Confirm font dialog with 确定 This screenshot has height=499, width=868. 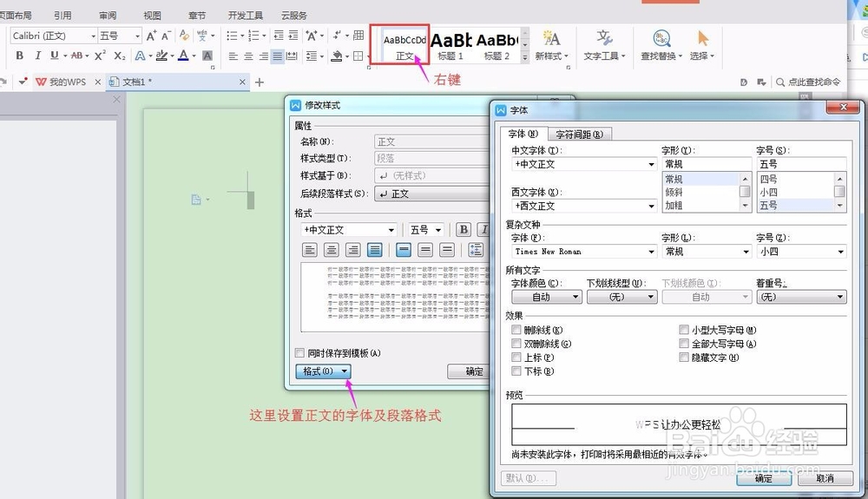click(764, 478)
